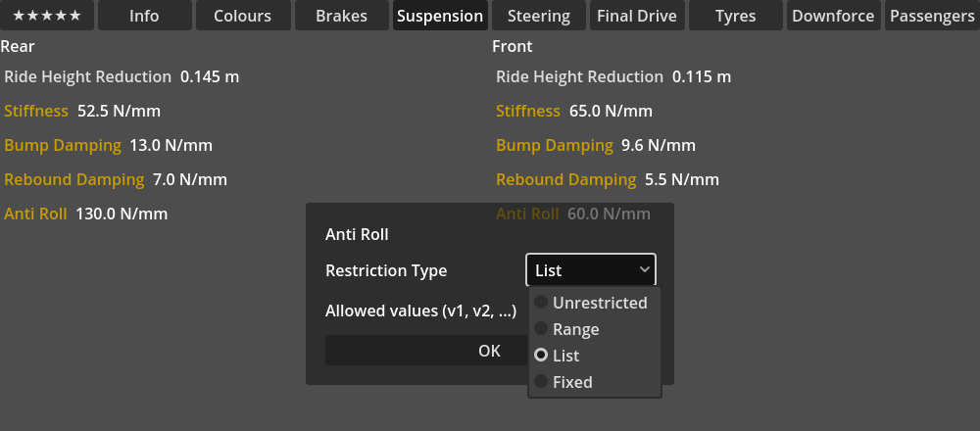
Task: Click rear Bump Damping label
Action: [x=63, y=145]
